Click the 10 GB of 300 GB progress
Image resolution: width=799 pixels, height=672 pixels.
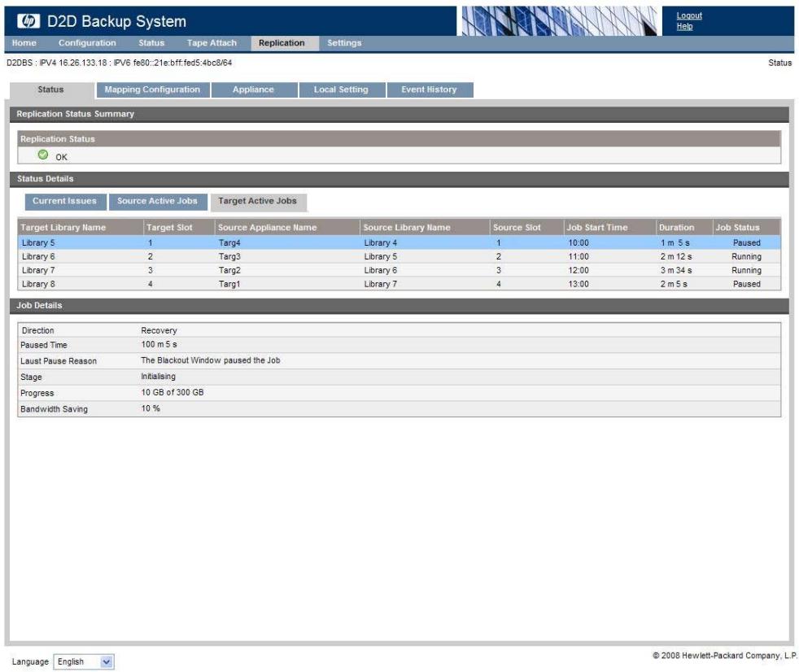tap(172, 393)
